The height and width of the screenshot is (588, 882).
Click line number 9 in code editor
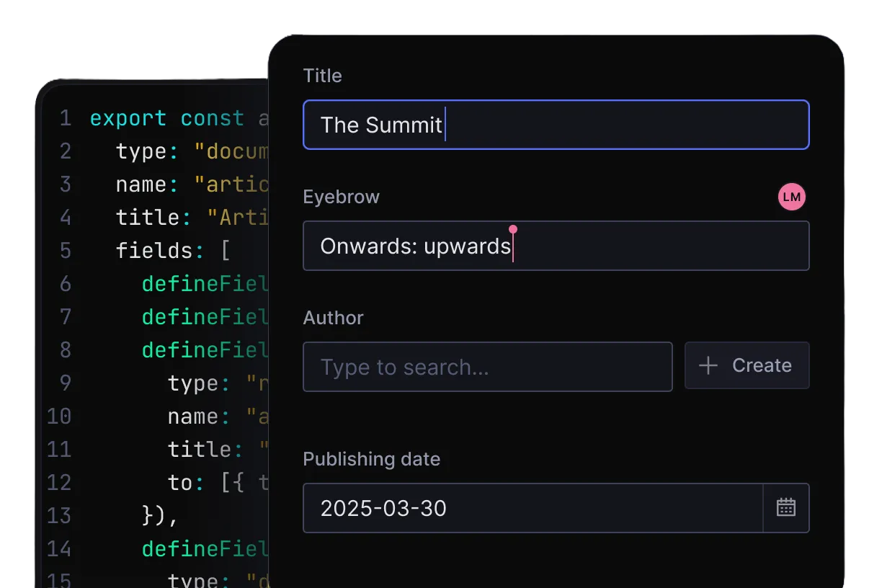click(65, 383)
